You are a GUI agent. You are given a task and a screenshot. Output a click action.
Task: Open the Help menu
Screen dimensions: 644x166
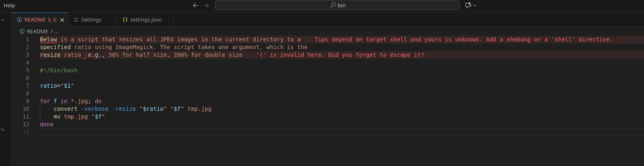coord(9,5)
